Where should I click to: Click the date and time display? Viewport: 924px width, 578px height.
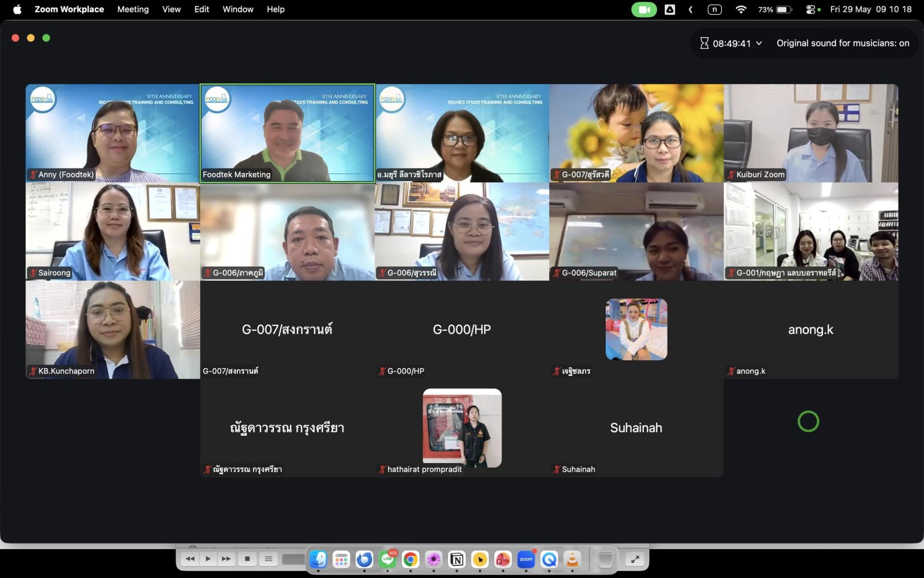pyautogui.click(x=871, y=9)
